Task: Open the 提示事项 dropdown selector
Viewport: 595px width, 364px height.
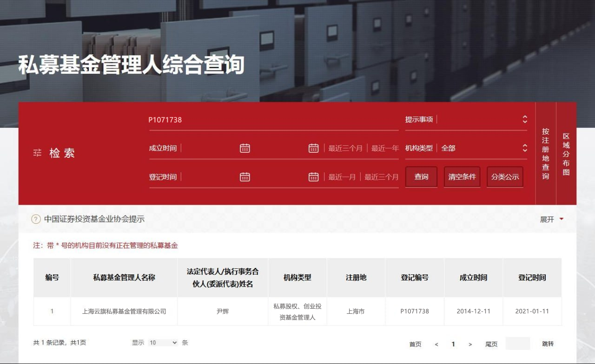Action: pyautogui.click(x=482, y=119)
